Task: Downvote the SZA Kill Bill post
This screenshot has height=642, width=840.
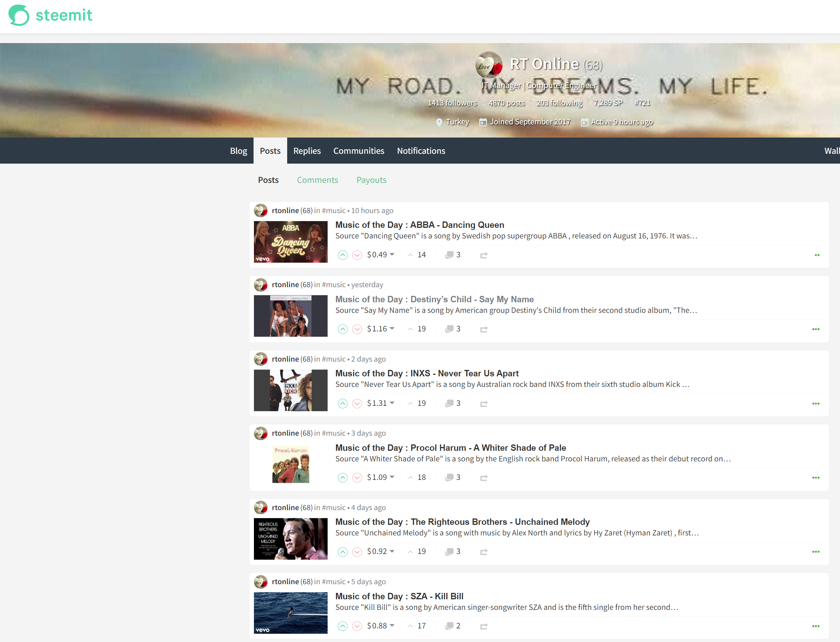Action: tap(357, 626)
